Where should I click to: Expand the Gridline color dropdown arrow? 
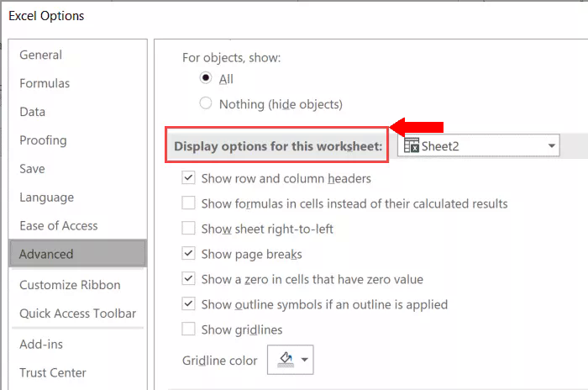click(304, 360)
